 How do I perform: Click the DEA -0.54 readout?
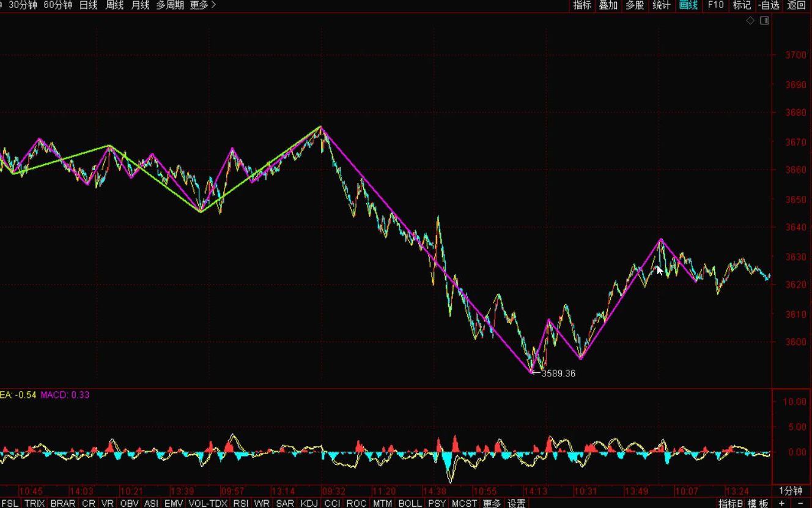18,395
